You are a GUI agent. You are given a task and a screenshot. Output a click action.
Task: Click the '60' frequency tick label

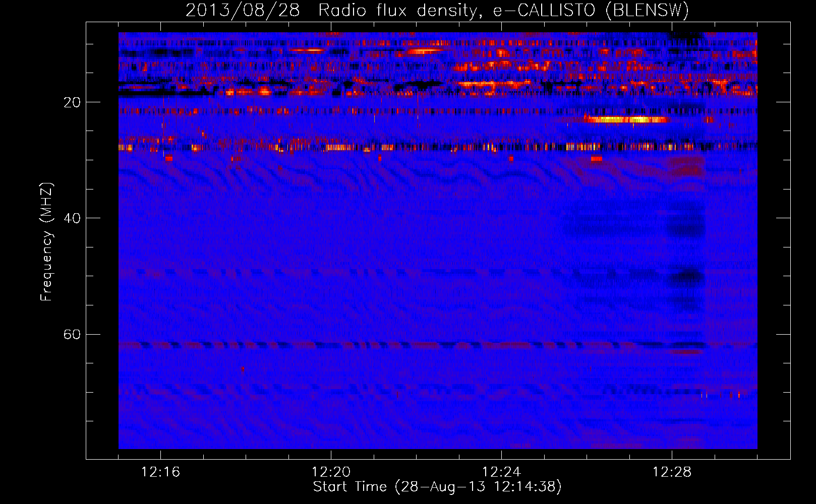72,335
